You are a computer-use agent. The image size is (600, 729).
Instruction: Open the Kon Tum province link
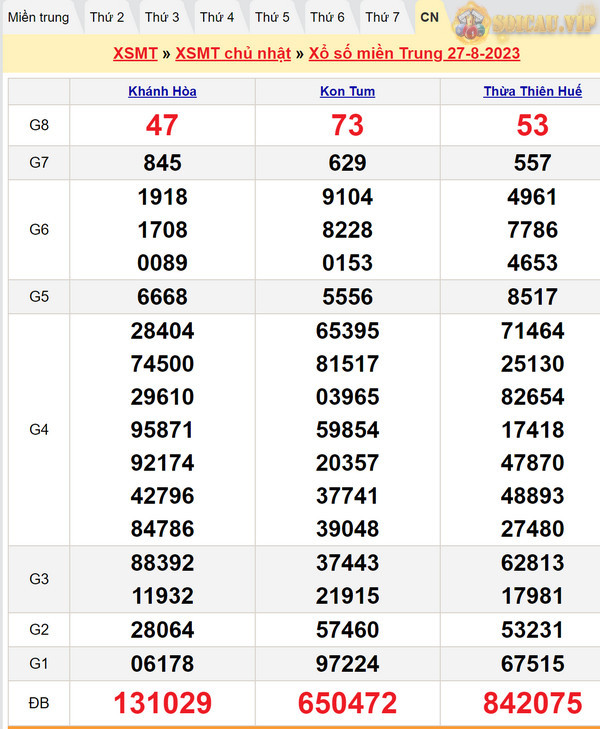[x=347, y=91]
